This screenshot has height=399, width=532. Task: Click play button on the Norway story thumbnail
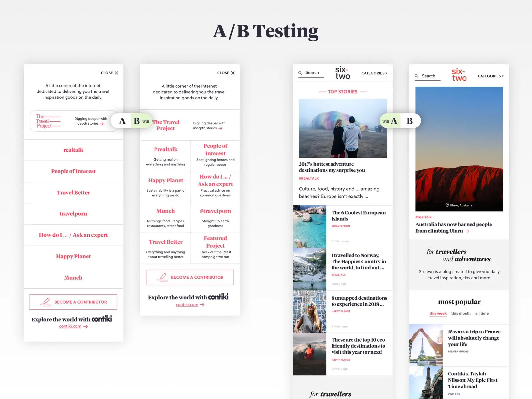[310, 269]
